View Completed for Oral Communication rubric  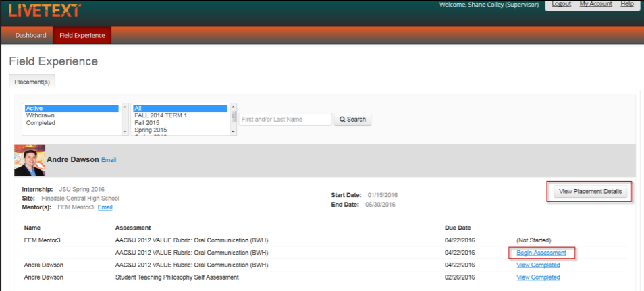pyautogui.click(x=538, y=265)
